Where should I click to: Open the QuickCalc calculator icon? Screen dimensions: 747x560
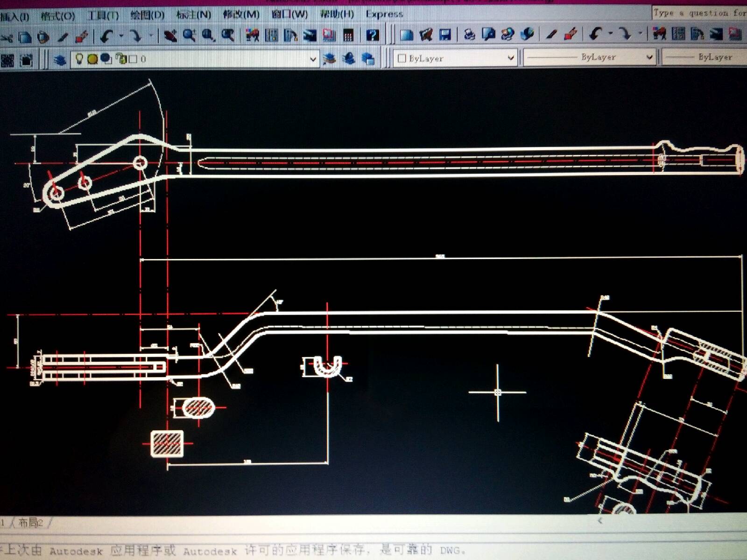[348, 35]
